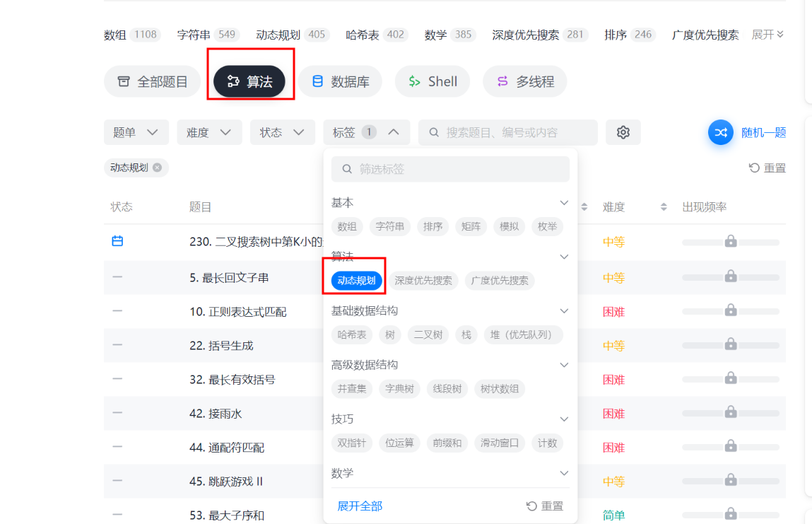Toggle the 滑动窗口 tag
The image size is (812, 524).
[x=499, y=443]
